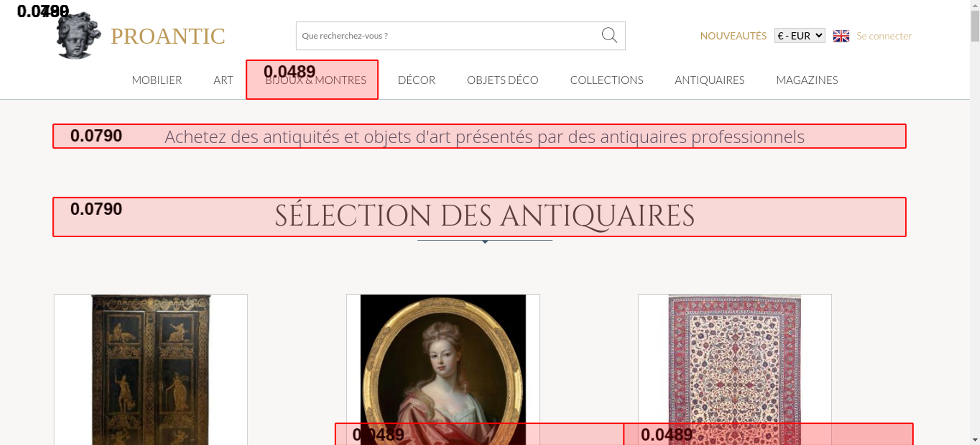Open the MAGAZINES menu item
This screenshot has height=445, width=980.
(x=807, y=80)
